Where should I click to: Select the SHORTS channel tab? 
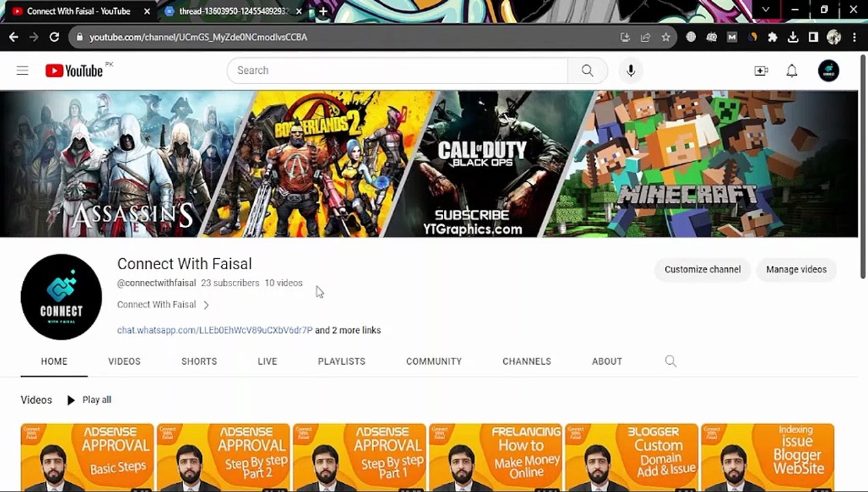199,361
